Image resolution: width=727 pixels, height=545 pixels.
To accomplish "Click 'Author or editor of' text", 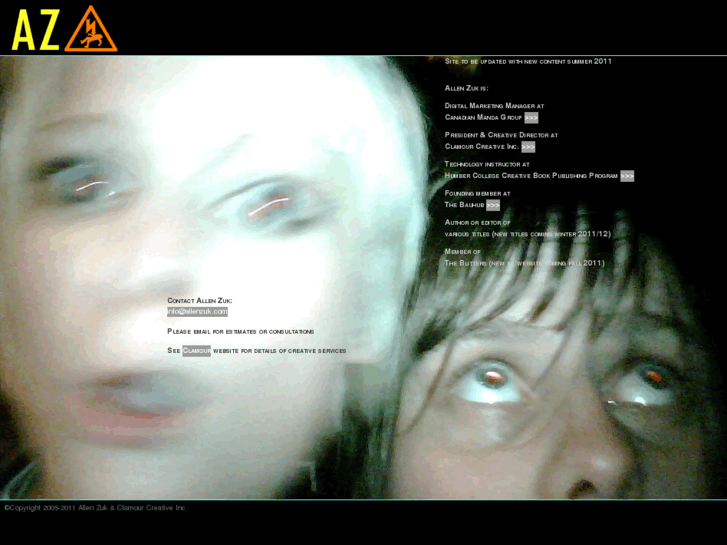I will (477, 223).
